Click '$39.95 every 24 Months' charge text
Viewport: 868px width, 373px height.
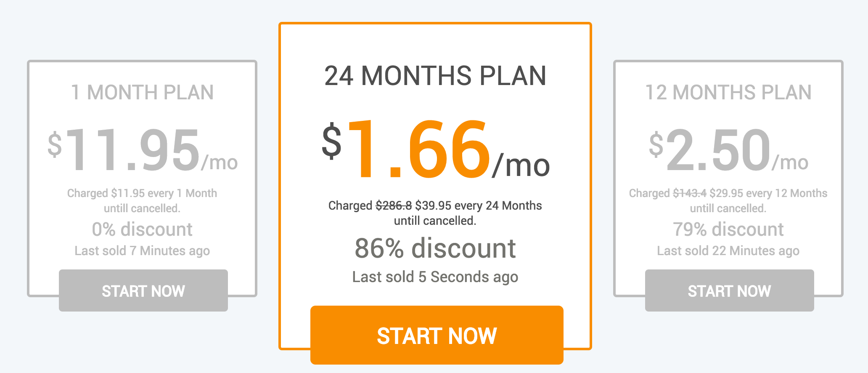[479, 205]
